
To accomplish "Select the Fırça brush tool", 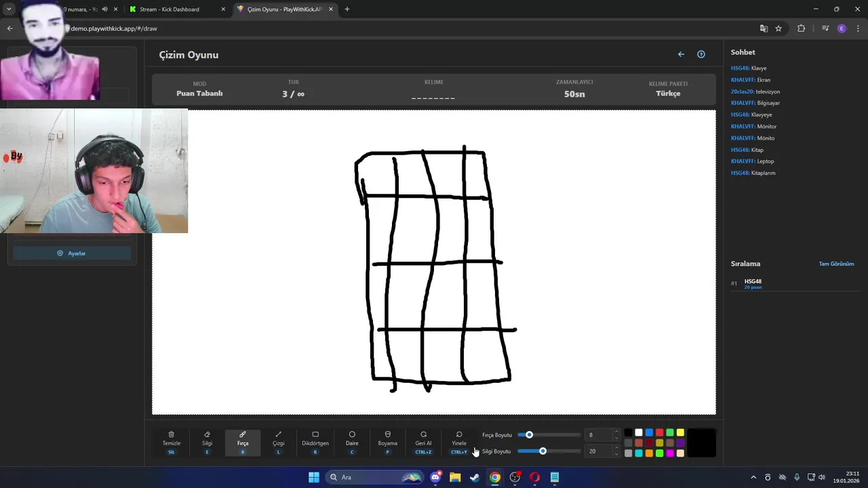I will click(243, 443).
